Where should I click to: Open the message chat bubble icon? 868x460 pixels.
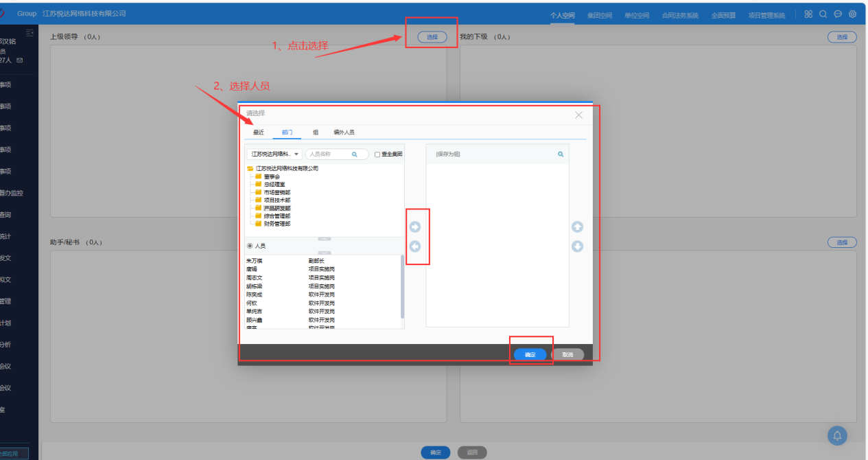(x=838, y=14)
